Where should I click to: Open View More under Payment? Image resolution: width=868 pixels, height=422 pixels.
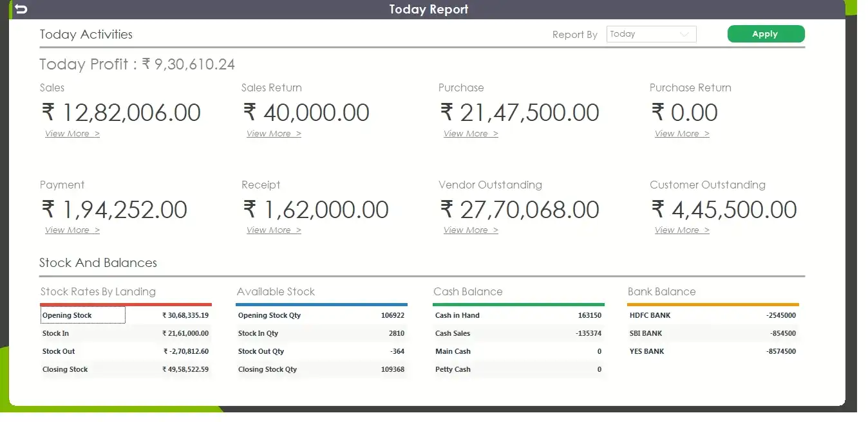coord(72,230)
